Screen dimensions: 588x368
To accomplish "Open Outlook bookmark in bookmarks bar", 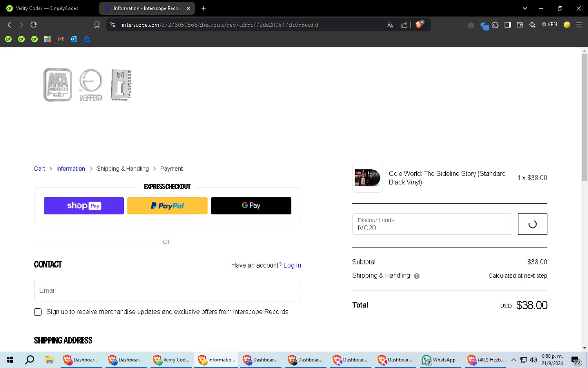I will [74, 39].
